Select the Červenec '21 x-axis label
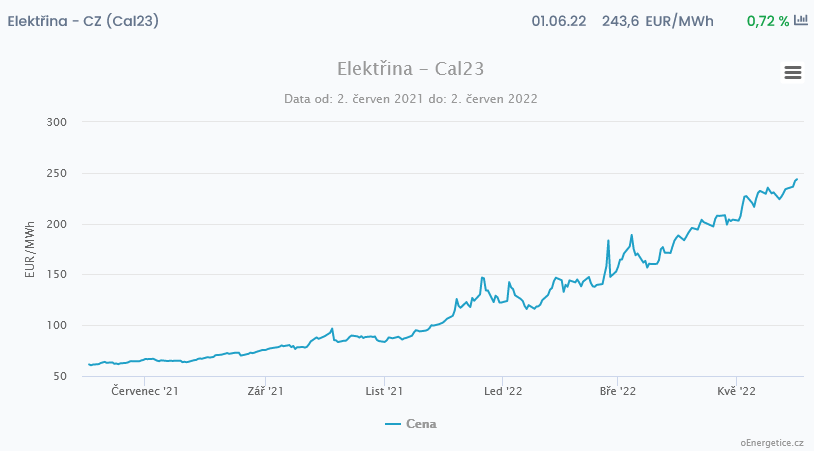 point(145,392)
